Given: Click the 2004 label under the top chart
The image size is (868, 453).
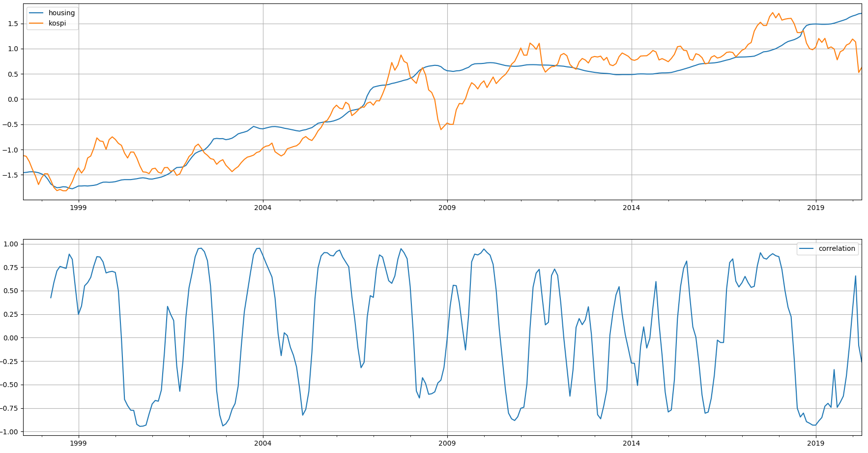Looking at the screenshot, I should click(x=262, y=208).
